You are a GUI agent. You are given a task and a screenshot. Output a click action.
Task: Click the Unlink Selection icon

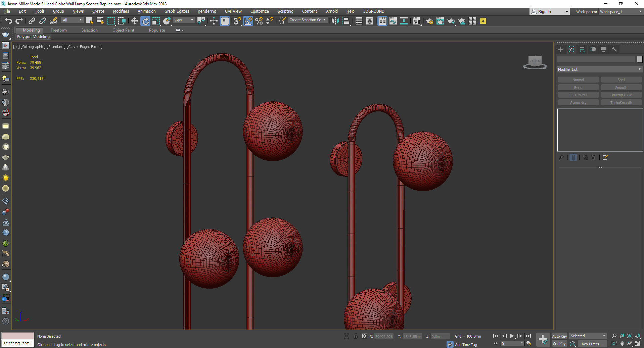(x=42, y=21)
